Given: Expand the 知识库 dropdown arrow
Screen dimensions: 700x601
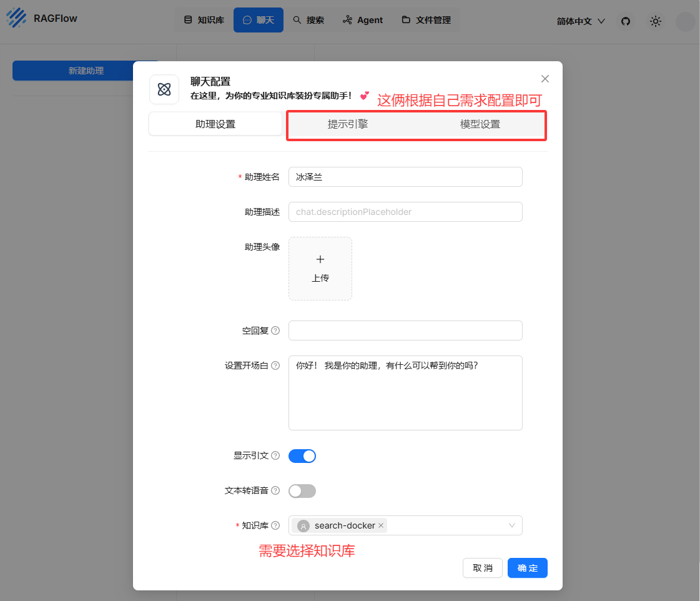Looking at the screenshot, I should (x=512, y=525).
